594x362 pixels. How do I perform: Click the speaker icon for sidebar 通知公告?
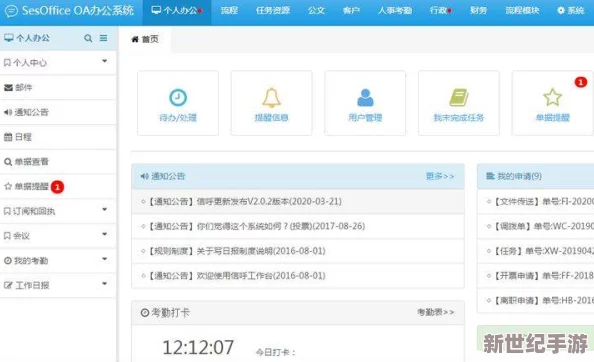[x=8, y=112]
